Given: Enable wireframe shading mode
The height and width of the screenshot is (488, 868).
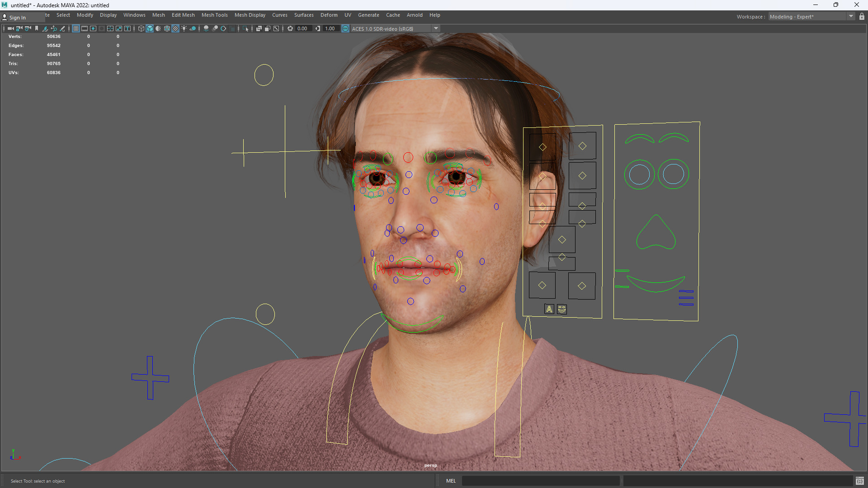Looking at the screenshot, I should pos(141,28).
